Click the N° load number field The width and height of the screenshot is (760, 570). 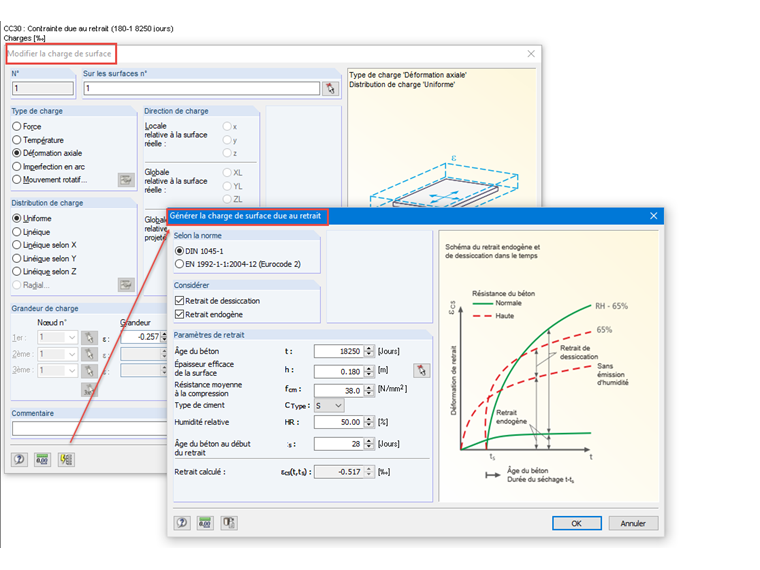click(43, 88)
